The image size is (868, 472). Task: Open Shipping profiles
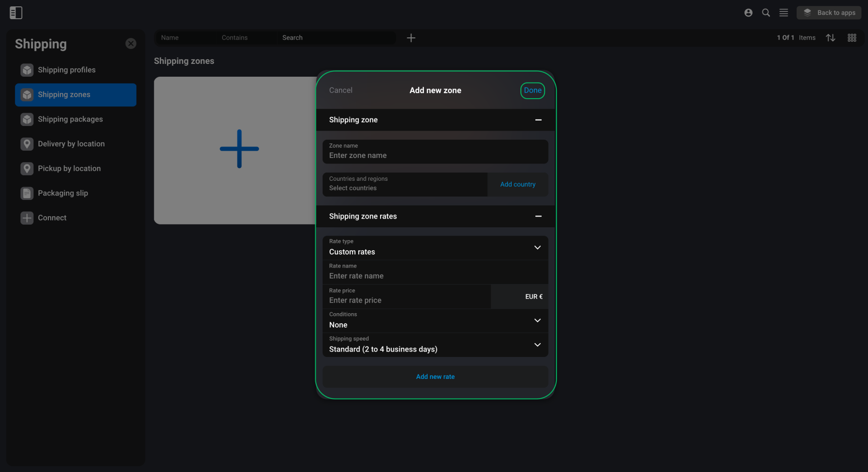[76, 70]
